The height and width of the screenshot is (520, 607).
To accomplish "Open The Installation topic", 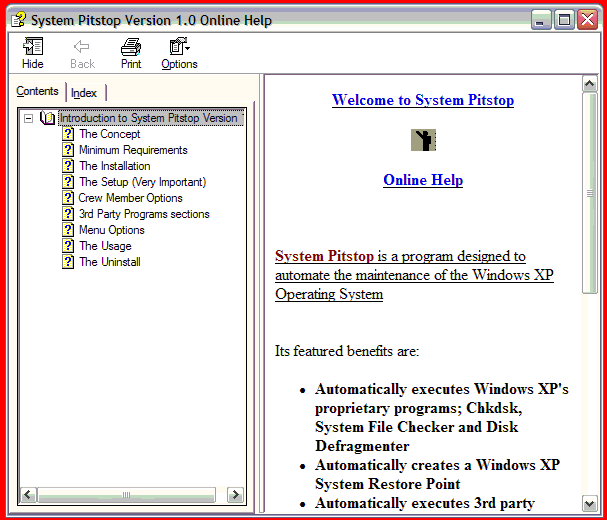I will (x=114, y=166).
